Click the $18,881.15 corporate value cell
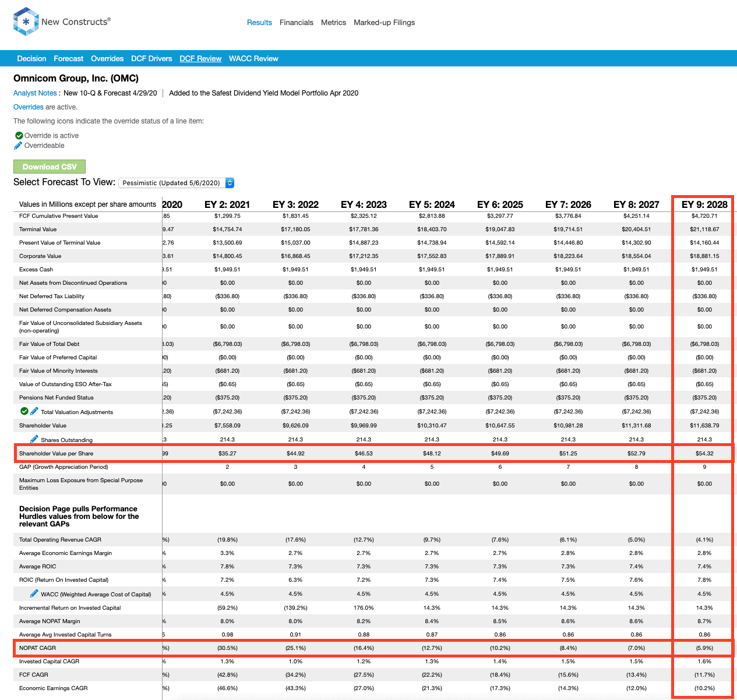The image size is (737, 700). point(704,256)
